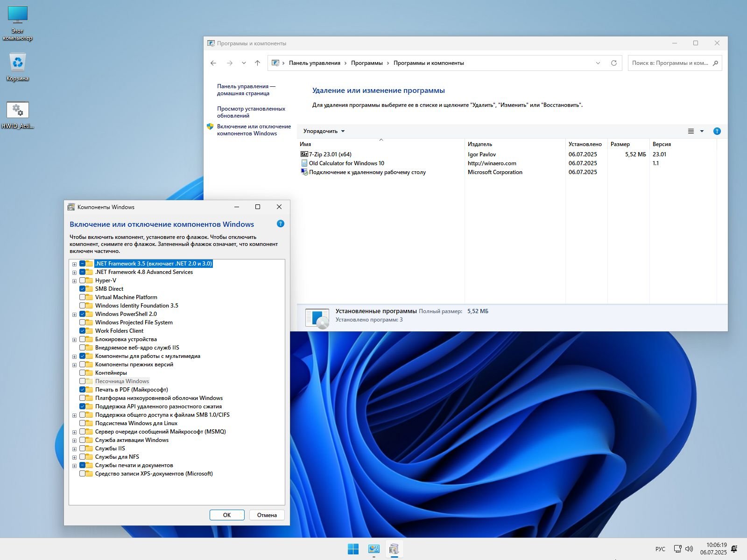
Task: Expand the .NET Framework 3.5 node
Action: 74,264
